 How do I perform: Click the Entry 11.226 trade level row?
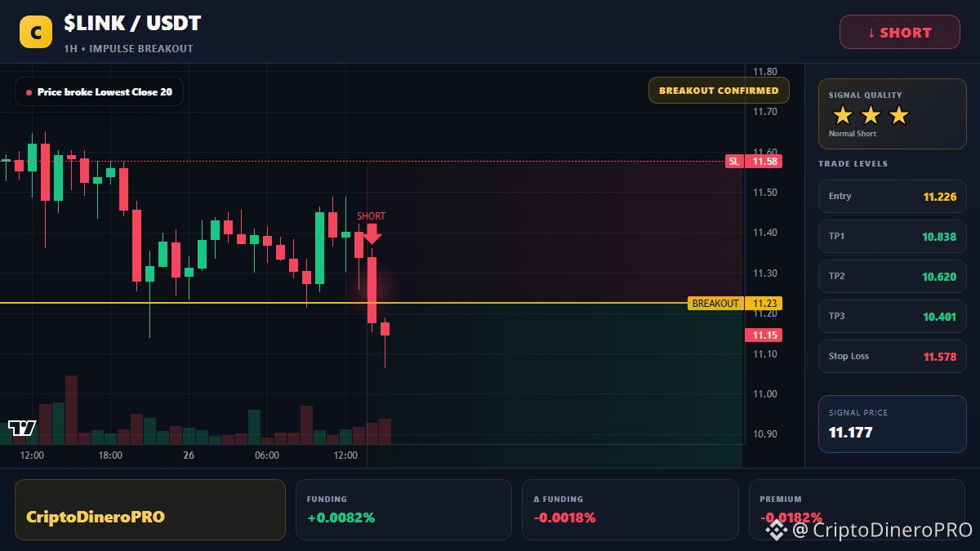pyautogui.click(x=892, y=196)
